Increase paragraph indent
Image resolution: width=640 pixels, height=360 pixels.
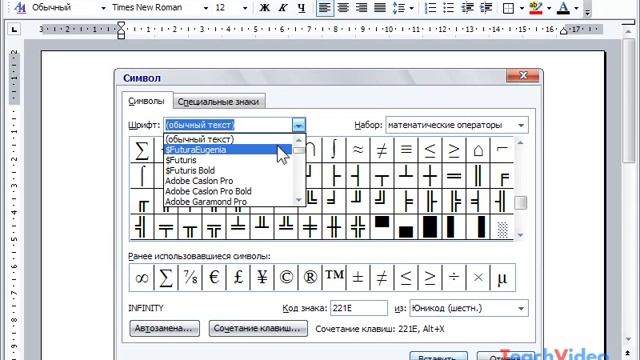pyautogui.click(x=486, y=8)
